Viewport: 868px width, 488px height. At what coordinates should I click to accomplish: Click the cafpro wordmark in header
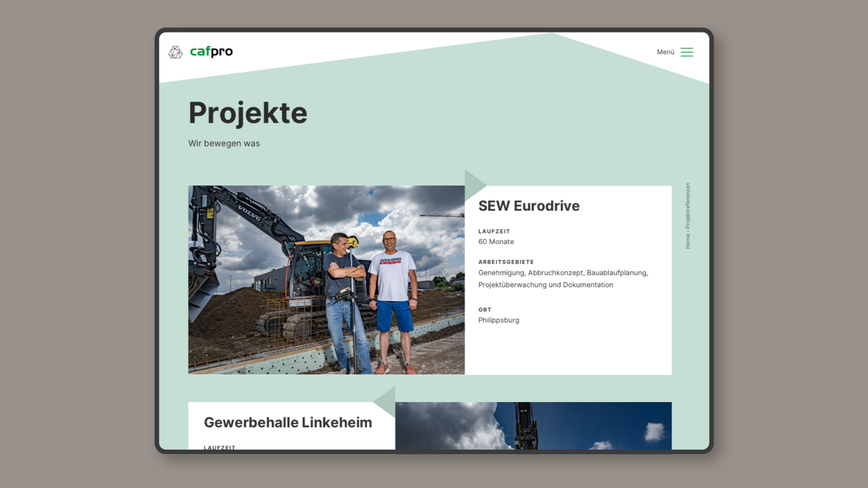point(211,51)
